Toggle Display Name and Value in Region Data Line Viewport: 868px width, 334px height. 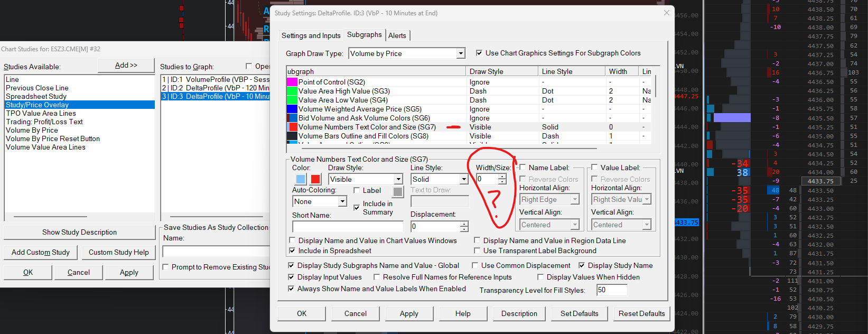(x=477, y=240)
